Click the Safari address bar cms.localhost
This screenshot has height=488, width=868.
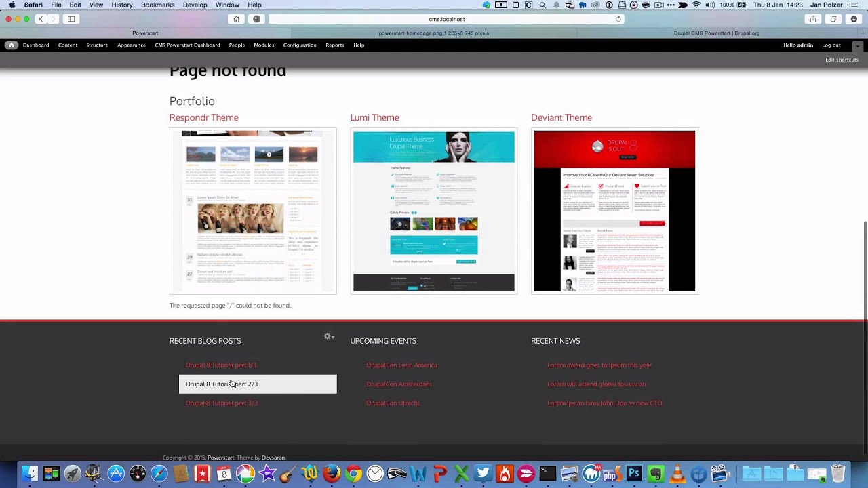(447, 19)
